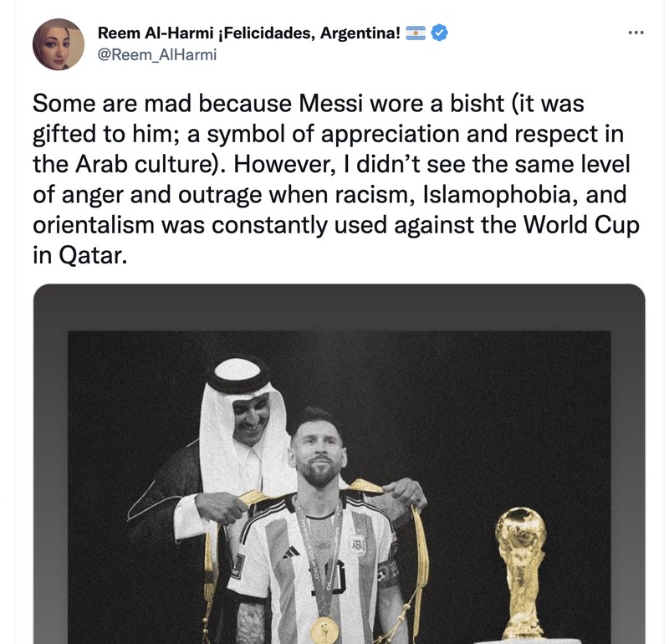This screenshot has height=644, width=669.
Task: Click the Argentina flag emoji in the name
Action: click(416, 34)
